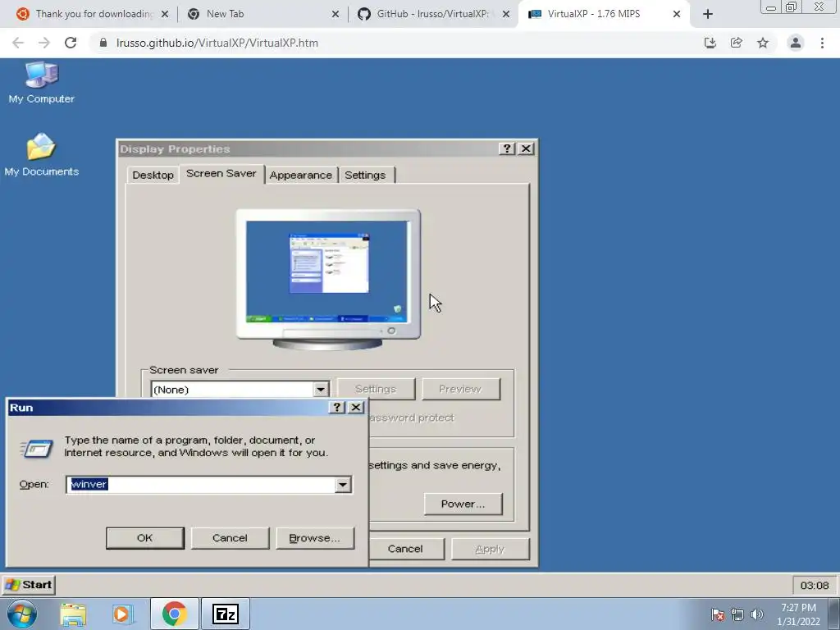Click the browser address bar URL

coord(217,43)
